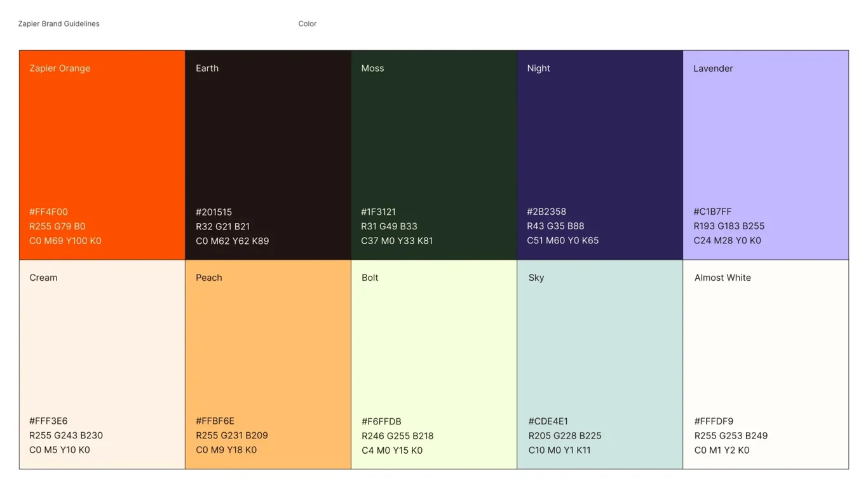The height and width of the screenshot is (488, 868).
Task: Select the C24 M28 Y0 K0 value
Action: 727,240
